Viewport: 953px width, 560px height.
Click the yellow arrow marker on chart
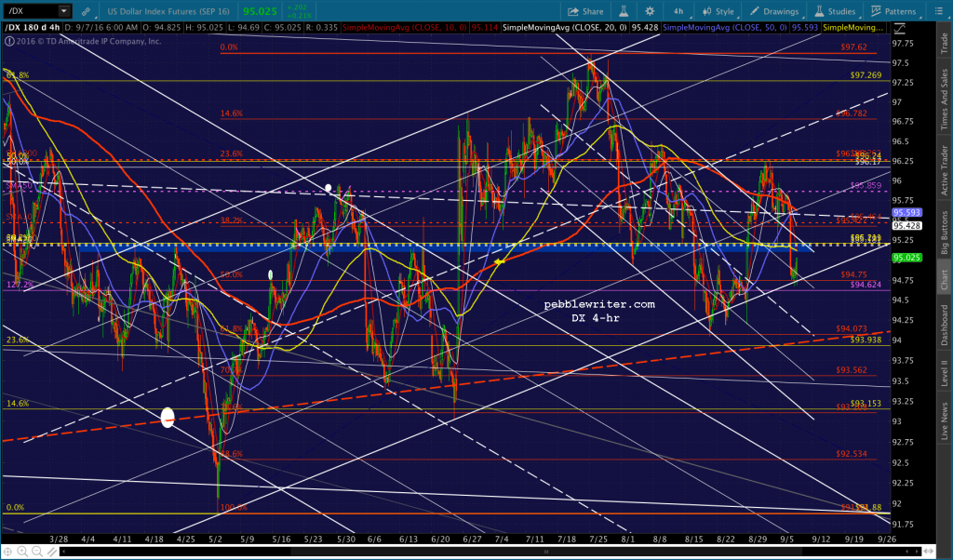(499, 261)
